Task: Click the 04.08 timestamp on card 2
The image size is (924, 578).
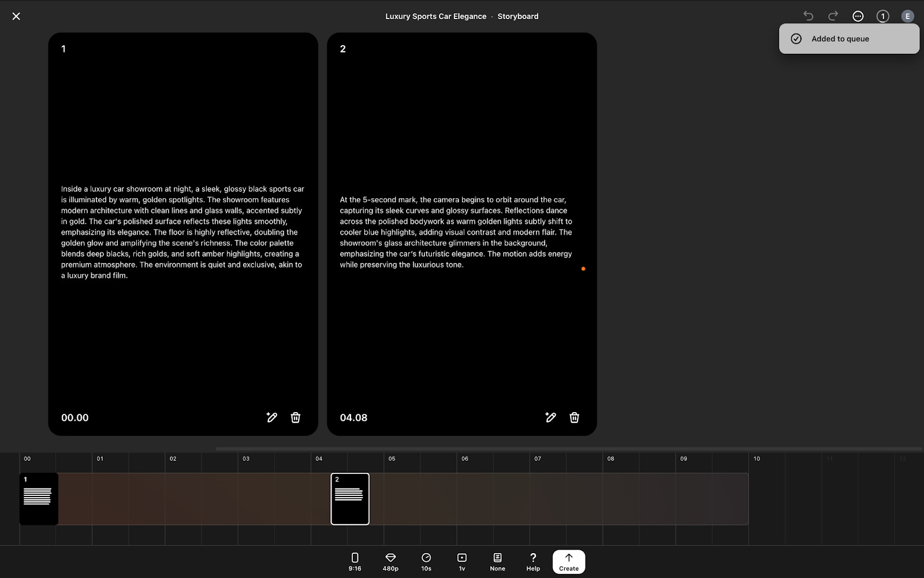Action: (353, 417)
